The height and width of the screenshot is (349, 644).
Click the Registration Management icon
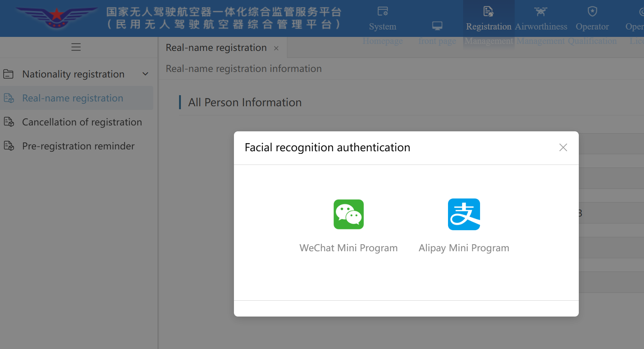(x=489, y=11)
